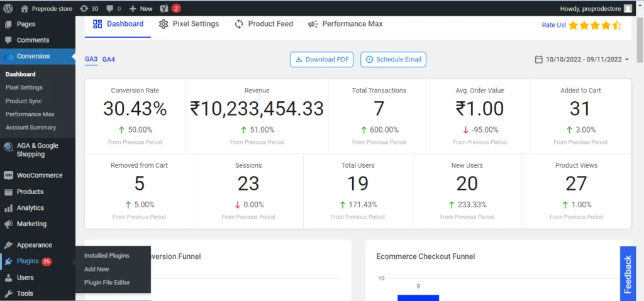
Task: Click the Avg. Order Value ₹1.00
Action: point(480,109)
